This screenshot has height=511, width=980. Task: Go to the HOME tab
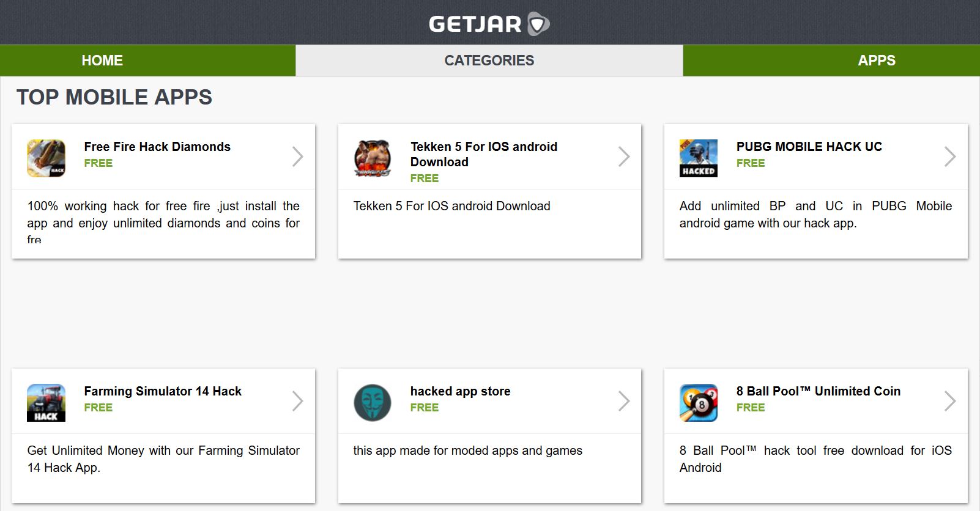pyautogui.click(x=102, y=60)
